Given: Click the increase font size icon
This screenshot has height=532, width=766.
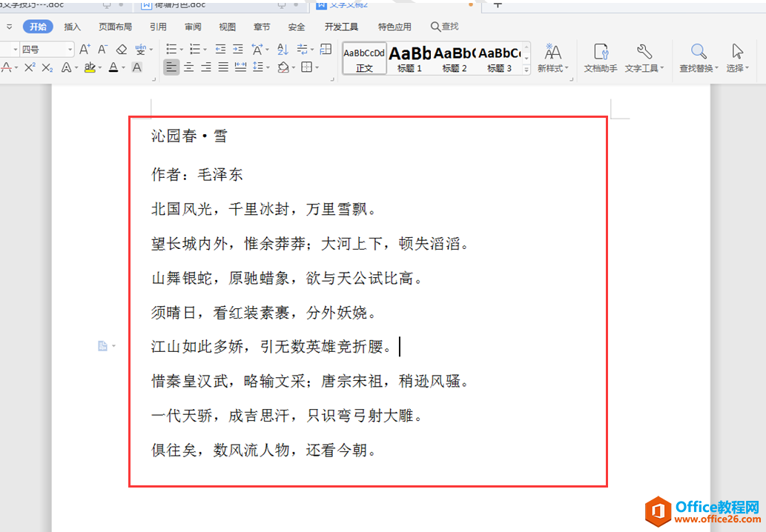Looking at the screenshot, I should [x=85, y=50].
